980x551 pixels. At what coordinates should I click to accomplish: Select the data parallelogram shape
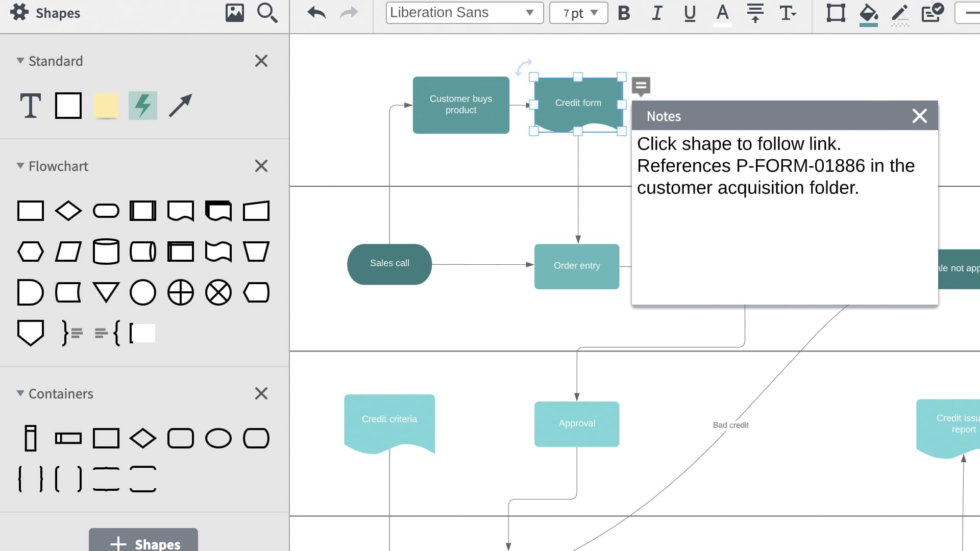[68, 252]
